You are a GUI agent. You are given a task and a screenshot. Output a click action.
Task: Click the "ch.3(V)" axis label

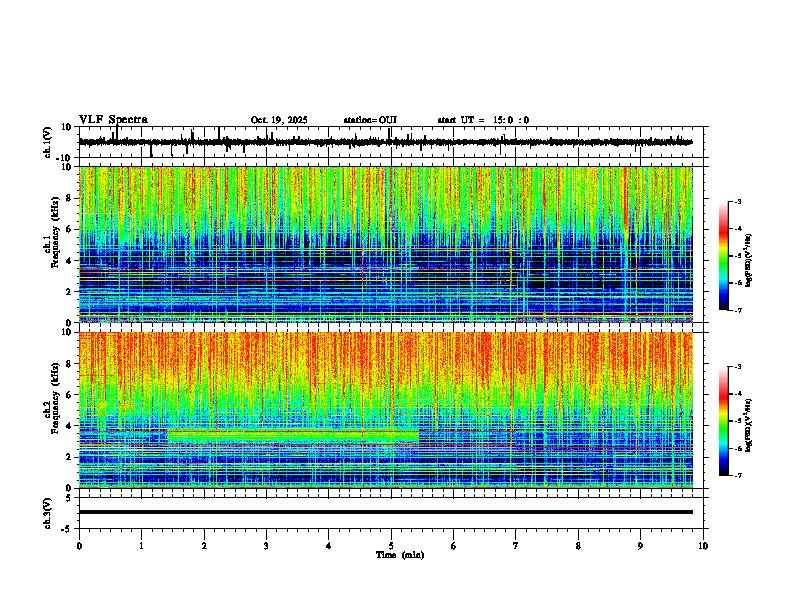click(x=48, y=513)
